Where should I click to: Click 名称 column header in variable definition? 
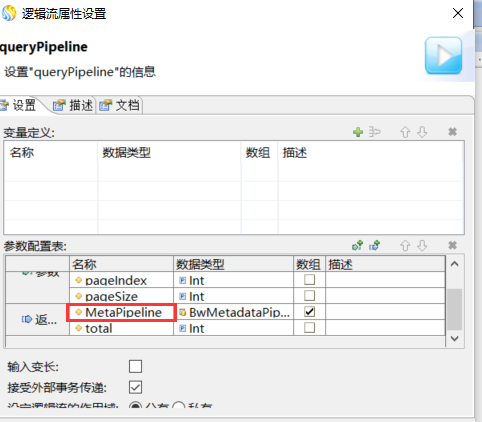51,153
